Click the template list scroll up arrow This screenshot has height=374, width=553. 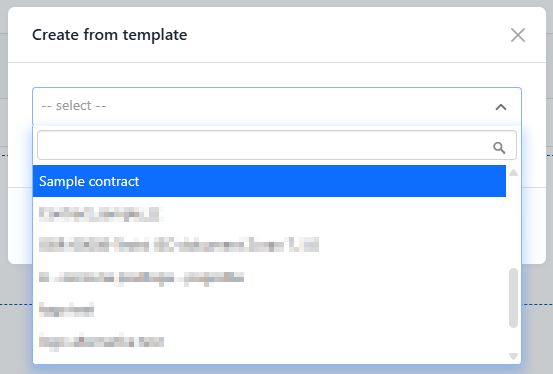point(514,173)
